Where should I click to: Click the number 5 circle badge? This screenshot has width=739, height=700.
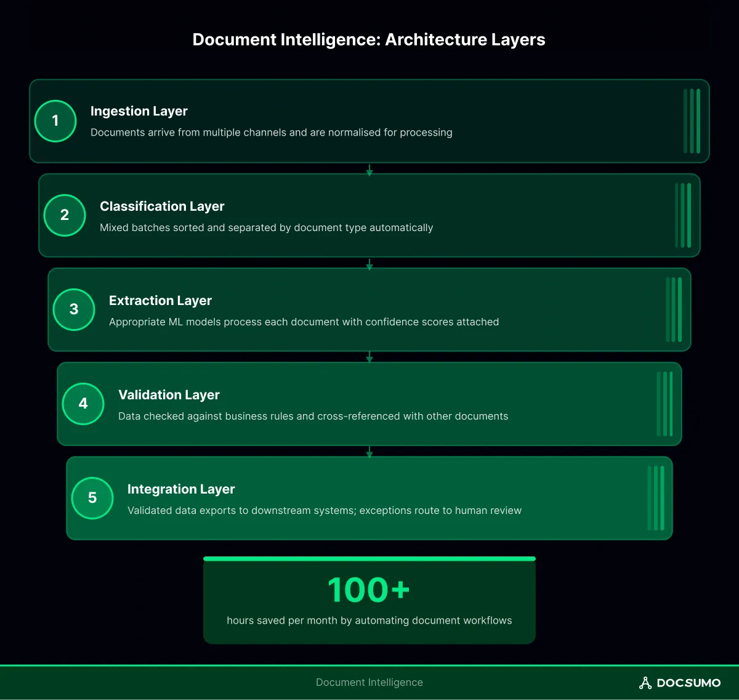pos(92,498)
